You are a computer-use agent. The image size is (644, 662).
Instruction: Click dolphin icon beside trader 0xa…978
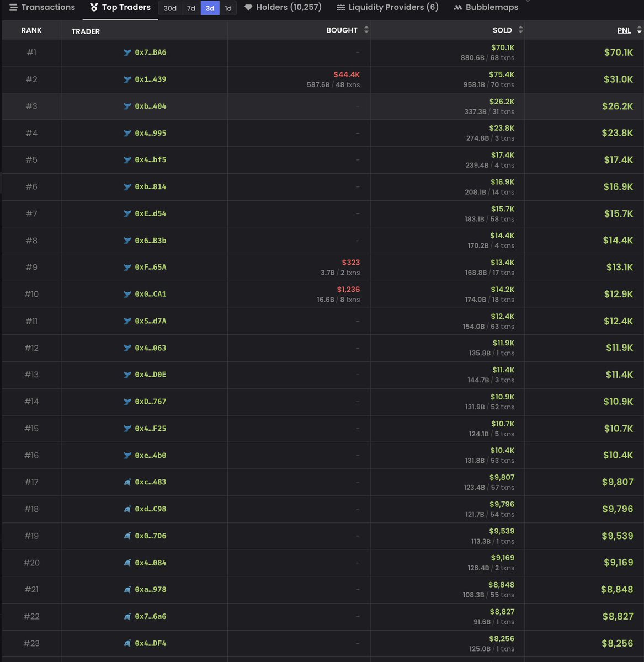pos(127,590)
